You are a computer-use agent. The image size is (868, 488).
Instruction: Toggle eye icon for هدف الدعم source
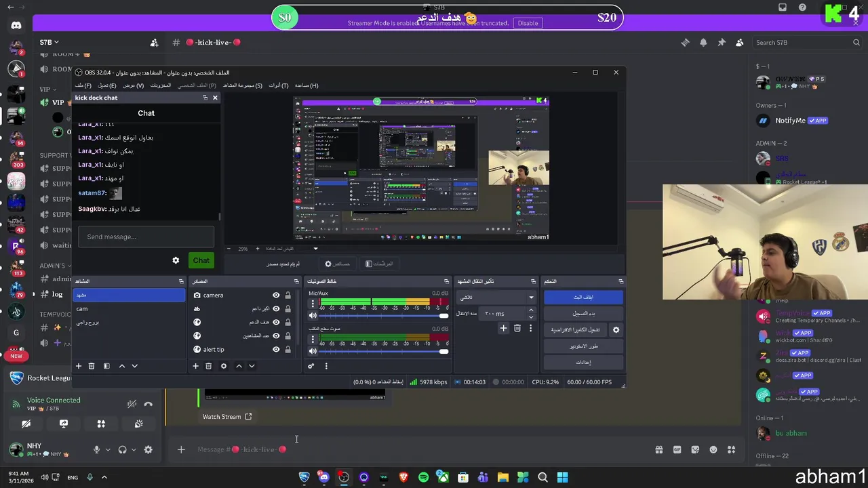coord(276,322)
